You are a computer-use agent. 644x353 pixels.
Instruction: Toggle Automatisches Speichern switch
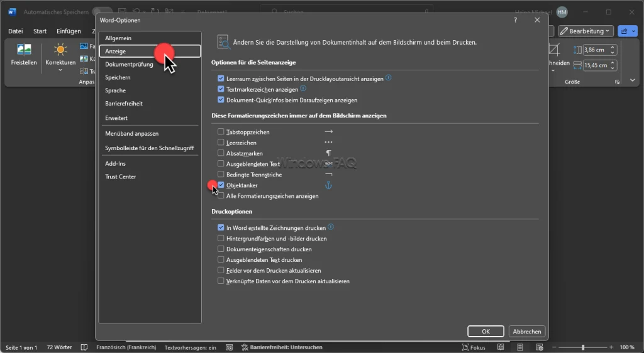[x=102, y=12]
